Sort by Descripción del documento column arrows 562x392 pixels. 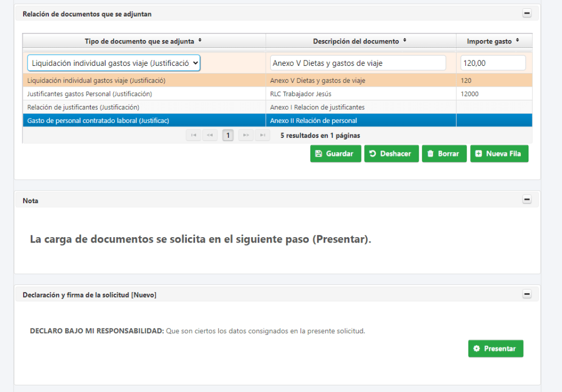tap(405, 41)
